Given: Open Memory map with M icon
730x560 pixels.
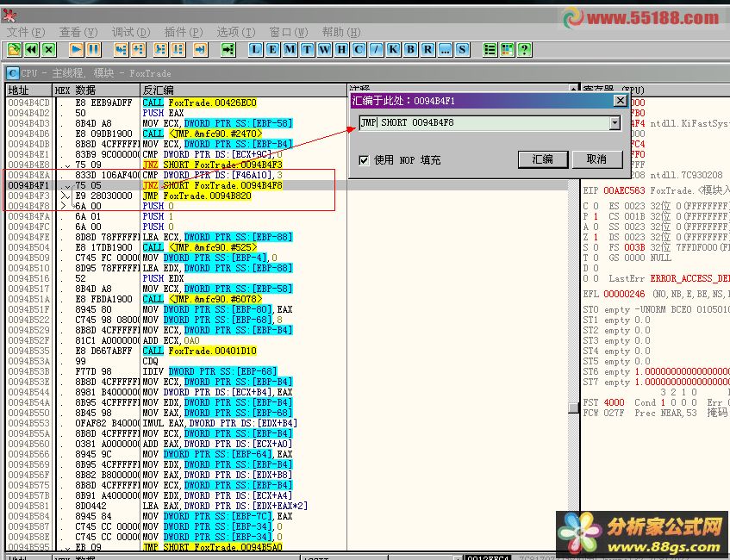Looking at the screenshot, I should [290, 49].
